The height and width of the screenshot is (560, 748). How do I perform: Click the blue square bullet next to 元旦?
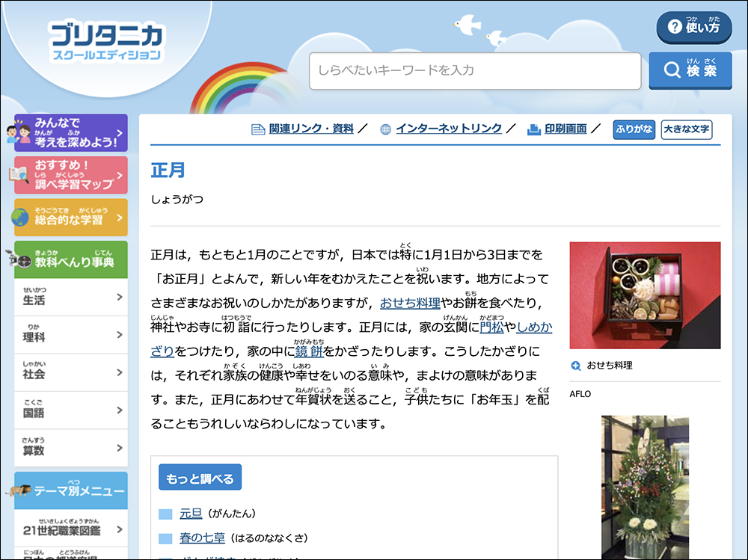click(x=165, y=514)
